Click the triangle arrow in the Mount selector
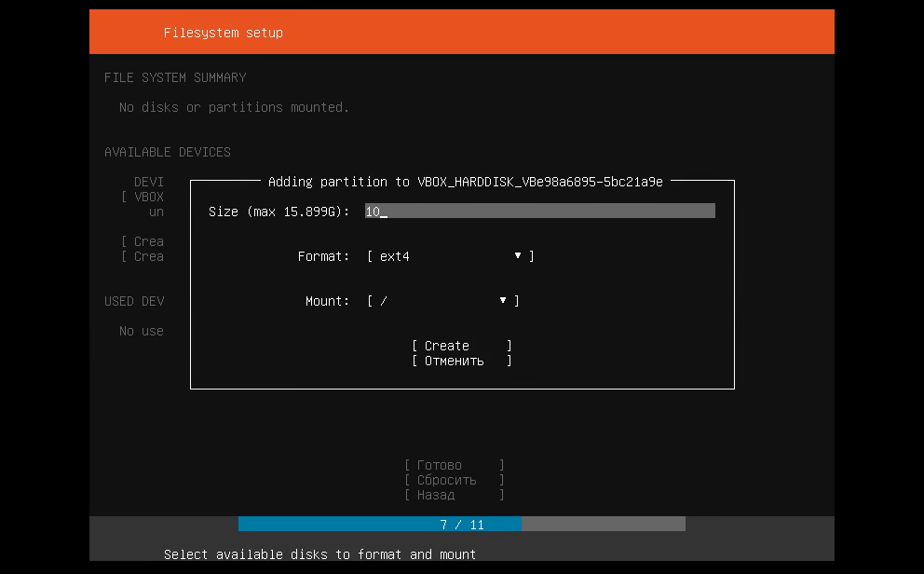Screen dimensions: 924x574 click(503, 300)
